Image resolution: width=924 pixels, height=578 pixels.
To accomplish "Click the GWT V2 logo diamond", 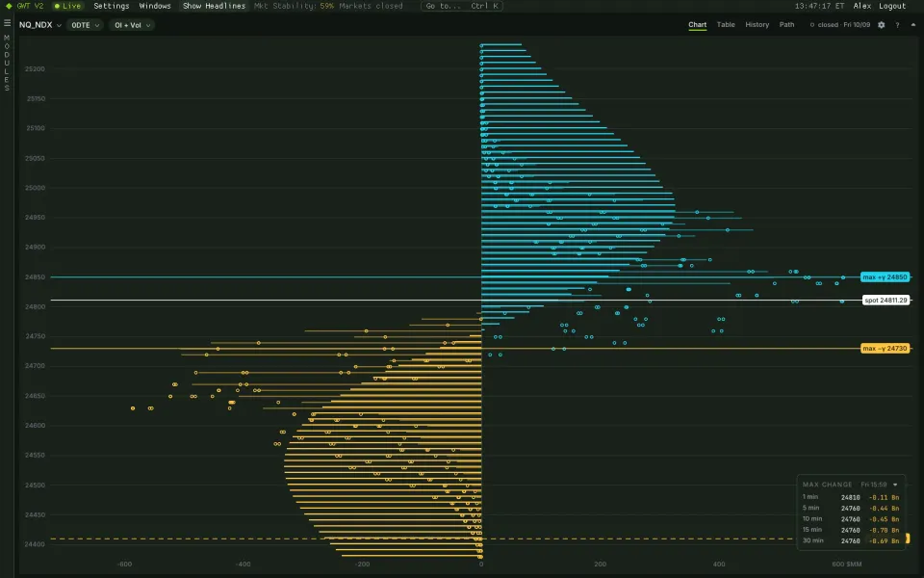I will (9, 6).
